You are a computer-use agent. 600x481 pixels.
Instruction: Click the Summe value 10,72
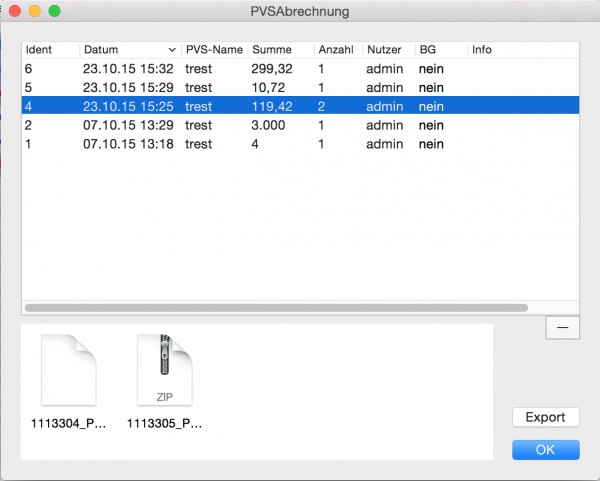click(268, 88)
